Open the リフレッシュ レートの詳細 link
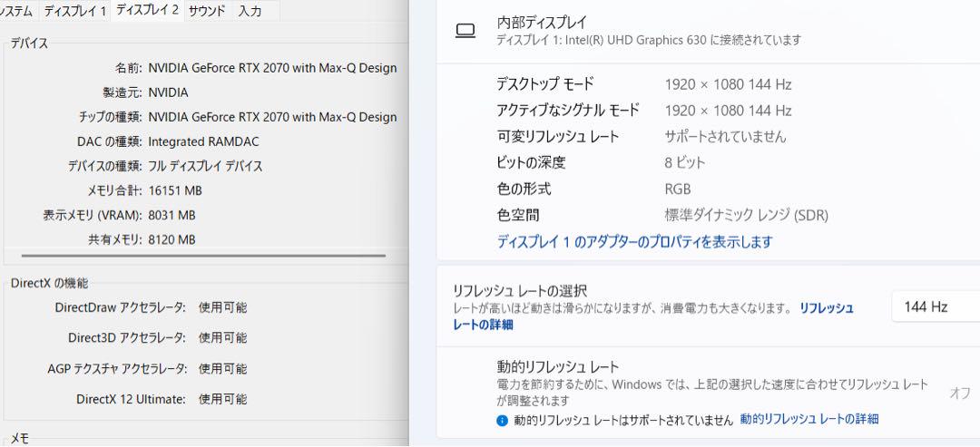980x447 pixels. 653,316
